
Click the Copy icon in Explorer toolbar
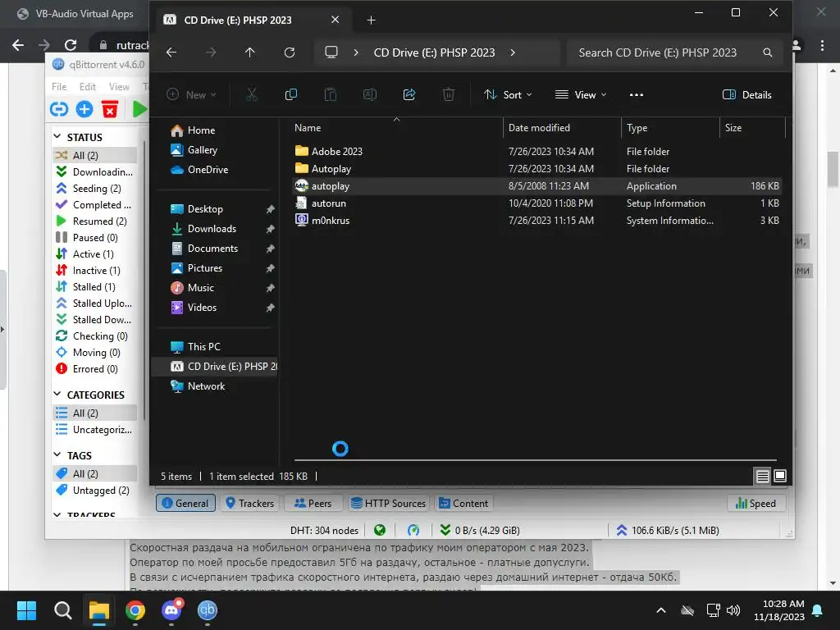291,95
